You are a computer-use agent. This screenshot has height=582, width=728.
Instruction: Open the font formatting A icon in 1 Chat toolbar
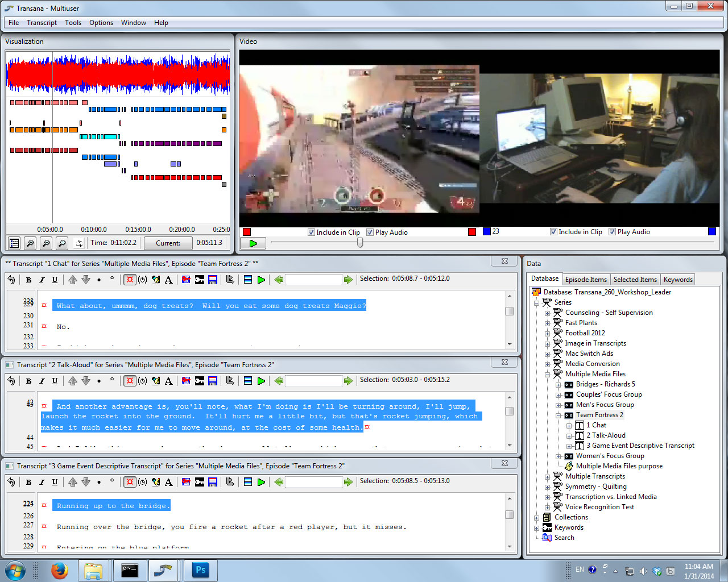click(168, 280)
